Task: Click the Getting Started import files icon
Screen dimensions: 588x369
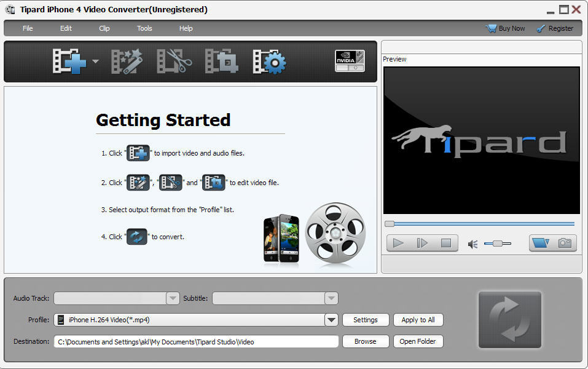Action: pyautogui.click(x=138, y=153)
